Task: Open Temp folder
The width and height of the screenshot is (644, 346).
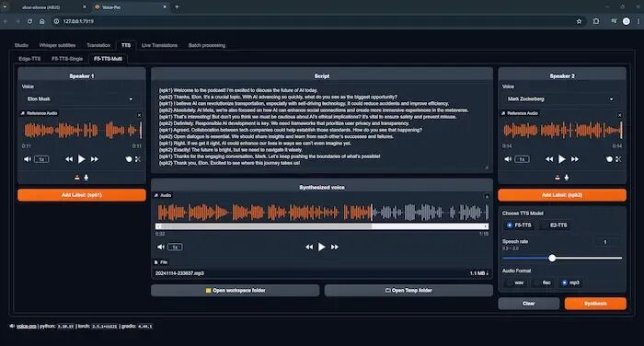Action: (x=408, y=291)
